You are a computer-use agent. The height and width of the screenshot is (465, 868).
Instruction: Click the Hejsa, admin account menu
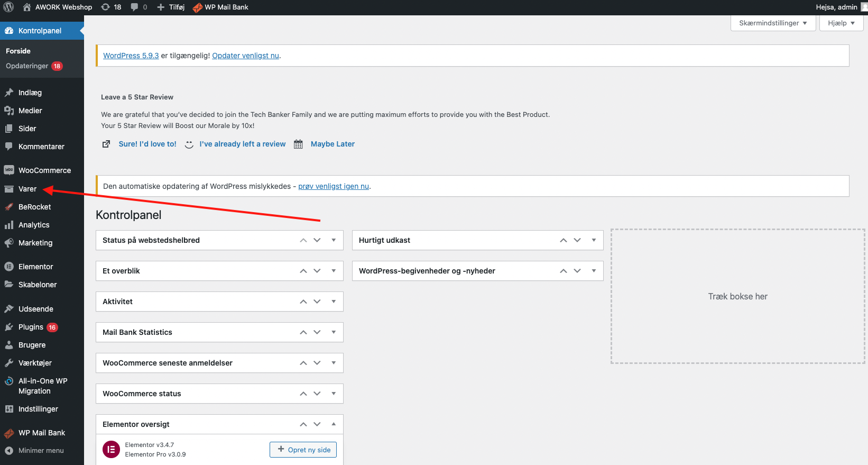841,7
